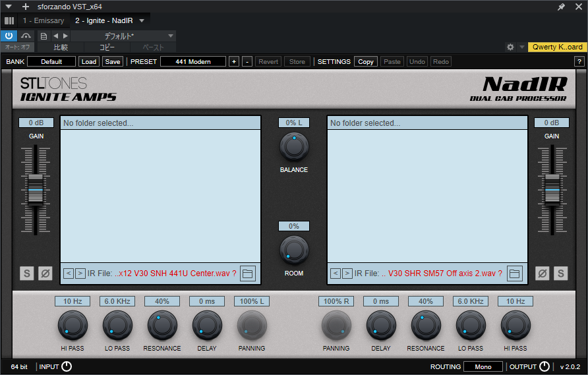
Task: Click the left gain 0 dB value field
Action: 36,123
